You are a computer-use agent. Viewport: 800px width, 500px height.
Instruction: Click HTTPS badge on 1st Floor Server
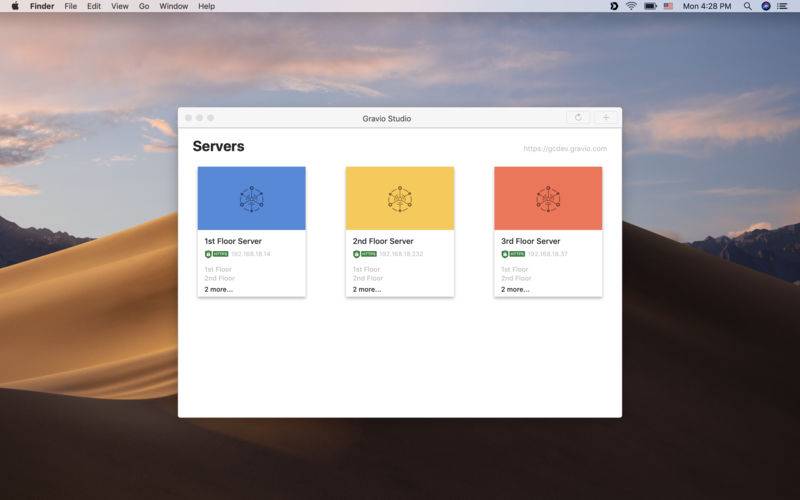[x=216, y=254]
